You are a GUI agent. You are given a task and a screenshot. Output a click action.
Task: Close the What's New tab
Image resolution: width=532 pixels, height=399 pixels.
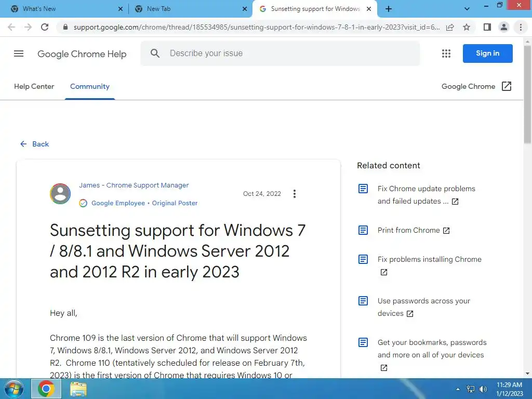[x=121, y=9]
